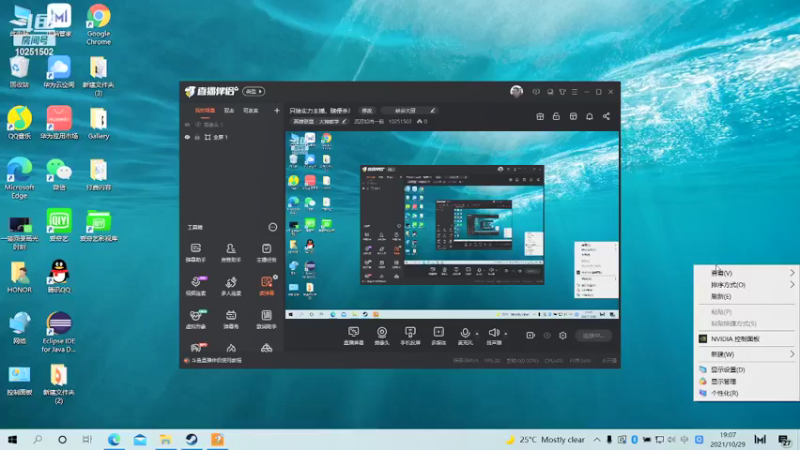Add a new scene with plus icon
800x450 pixels.
click(x=277, y=110)
